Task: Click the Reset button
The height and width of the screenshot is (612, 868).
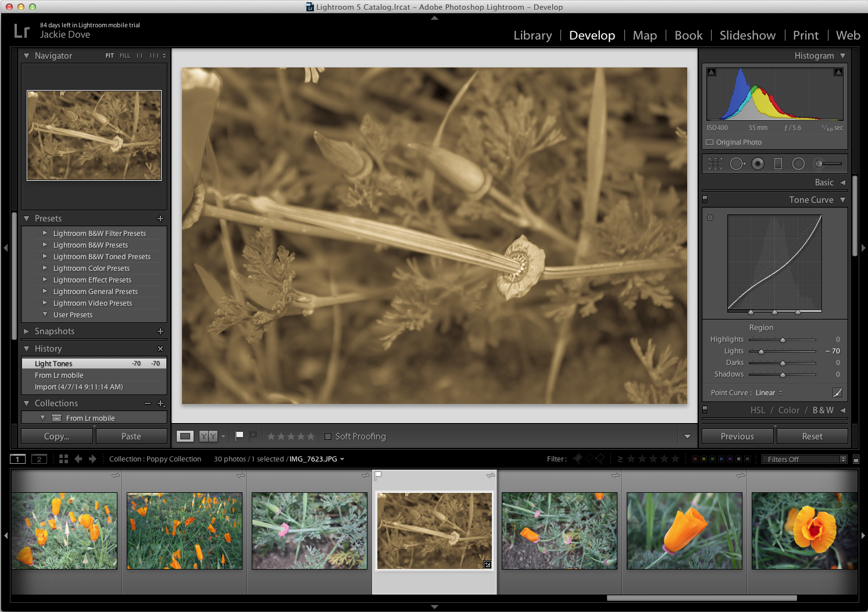Action: [x=812, y=436]
